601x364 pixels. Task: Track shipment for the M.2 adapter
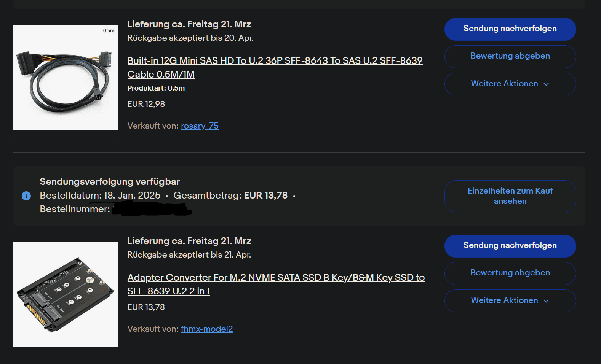[510, 246]
